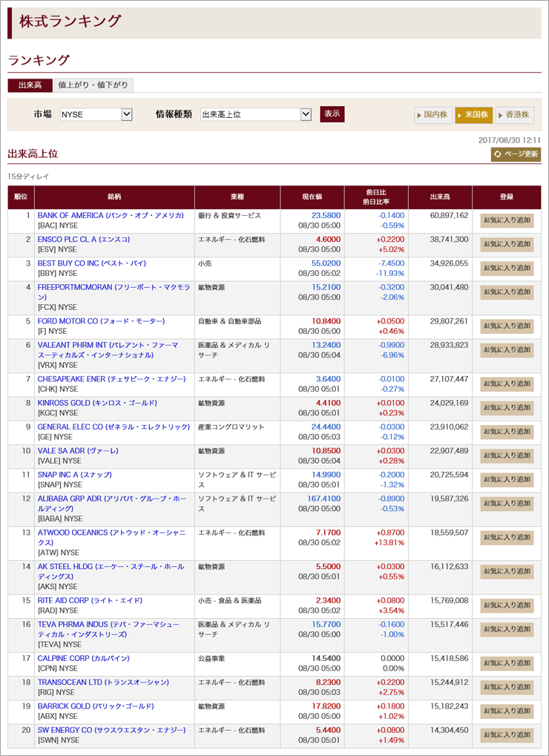This screenshot has width=549, height=756.
Task: Add BANK OF AMERICA to favorites
Action: tap(507, 221)
